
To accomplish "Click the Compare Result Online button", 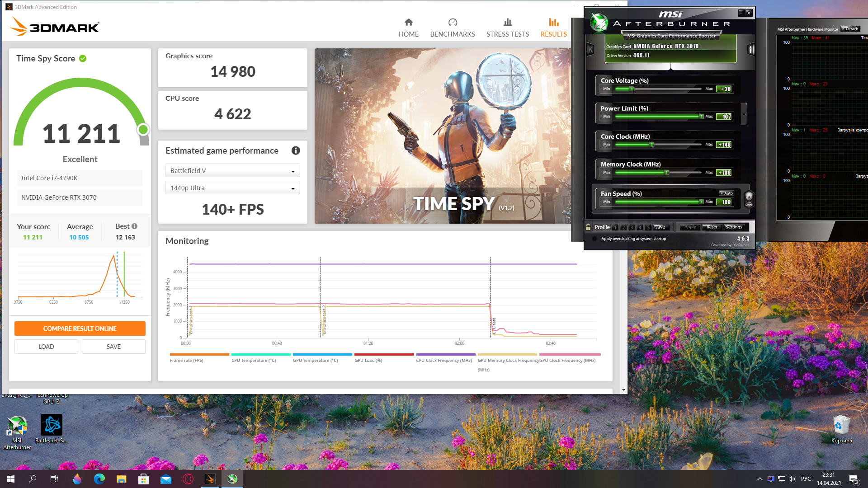I will coord(80,328).
